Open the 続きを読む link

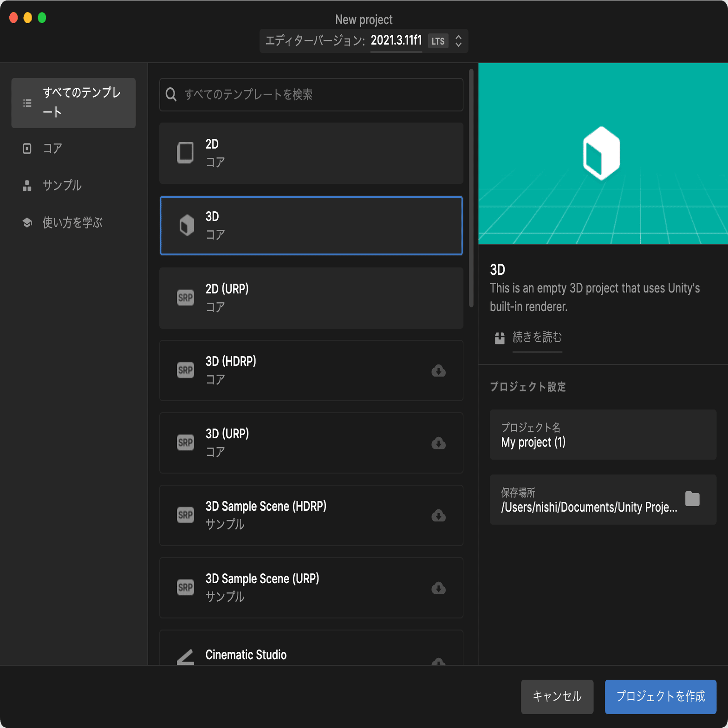coord(537,337)
